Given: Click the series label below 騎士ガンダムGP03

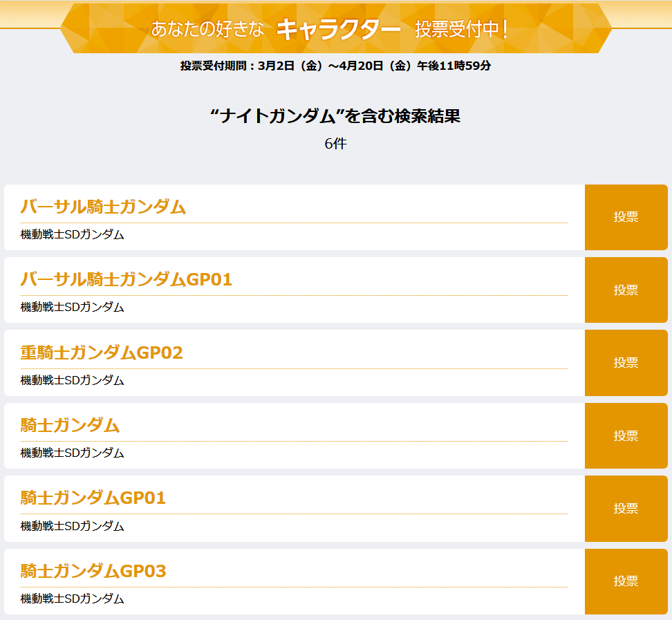Looking at the screenshot, I should tap(73, 599).
